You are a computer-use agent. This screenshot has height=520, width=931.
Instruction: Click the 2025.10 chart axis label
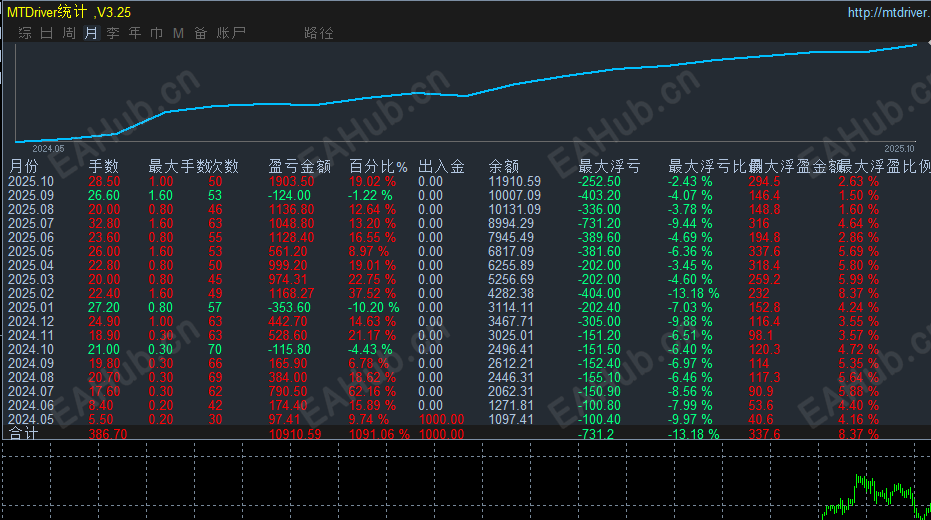click(900, 149)
